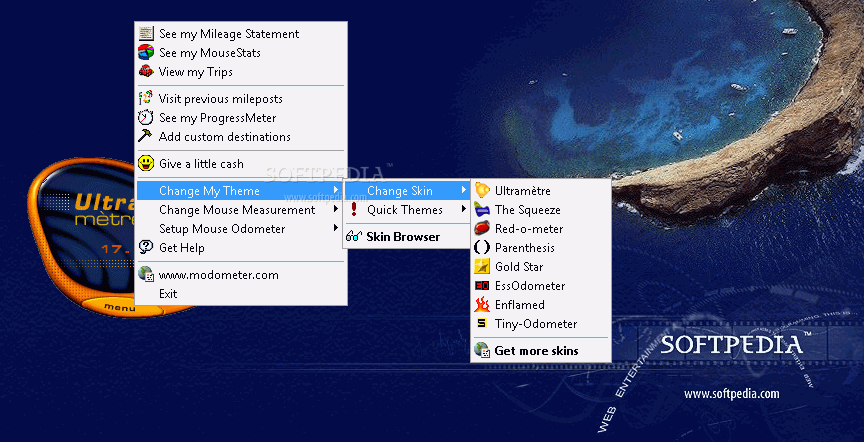
Task: Visit www.modometer.com from the menu
Action: click(241, 274)
